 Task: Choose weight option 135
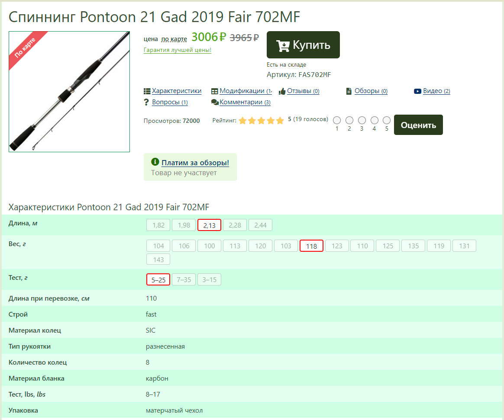[414, 246]
